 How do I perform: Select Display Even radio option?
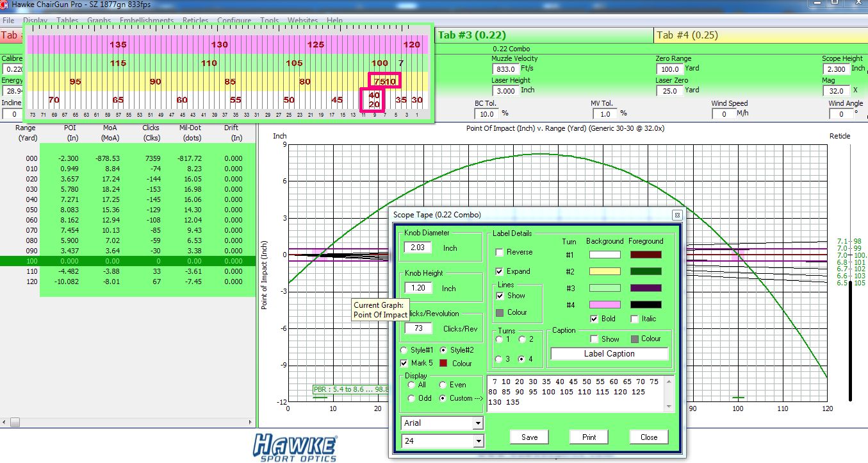[443, 385]
